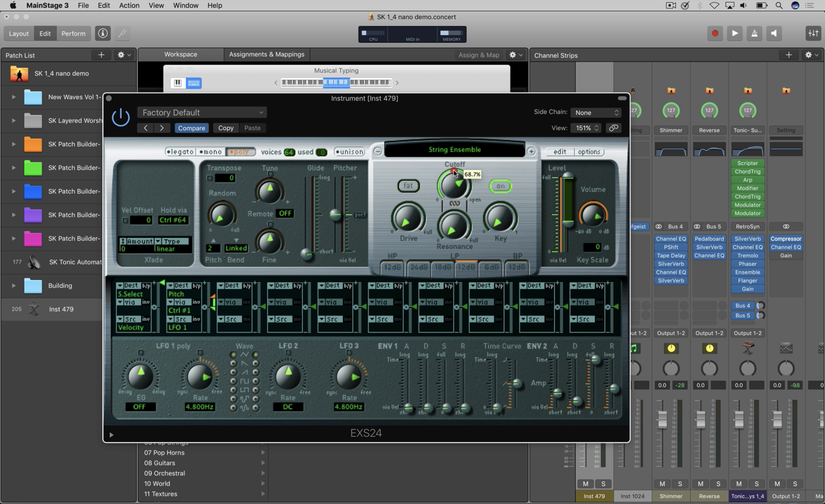Click the Compare button

(191, 128)
